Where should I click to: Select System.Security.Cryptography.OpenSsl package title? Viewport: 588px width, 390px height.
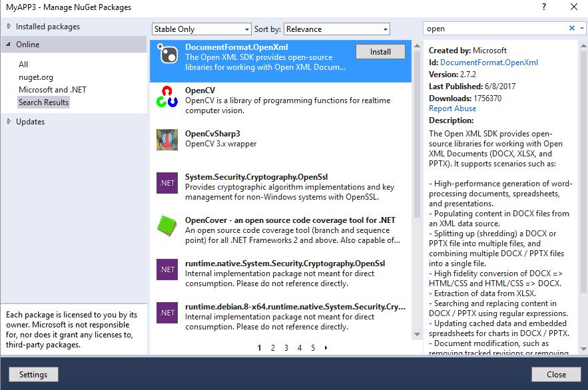tap(256, 177)
